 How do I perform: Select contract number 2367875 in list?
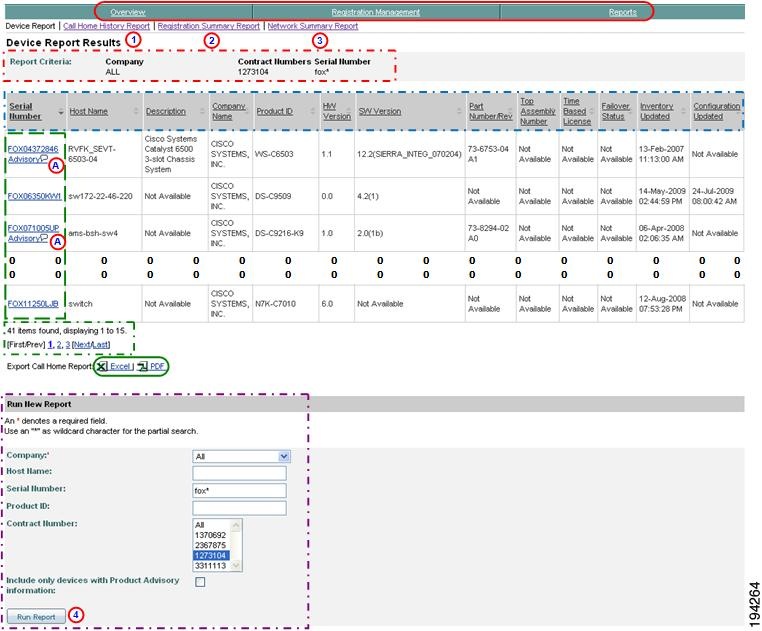click(211, 545)
